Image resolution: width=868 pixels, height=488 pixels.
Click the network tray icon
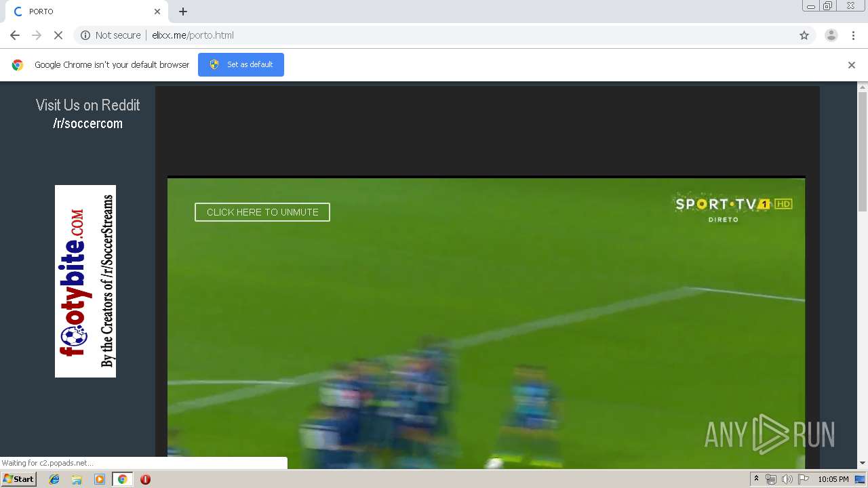point(771,479)
